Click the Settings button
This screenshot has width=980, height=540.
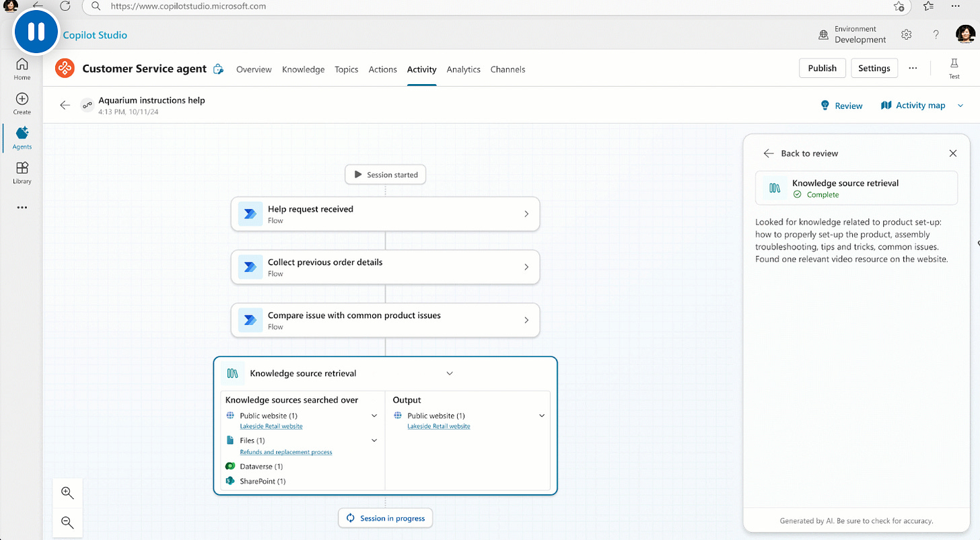pyautogui.click(x=874, y=68)
